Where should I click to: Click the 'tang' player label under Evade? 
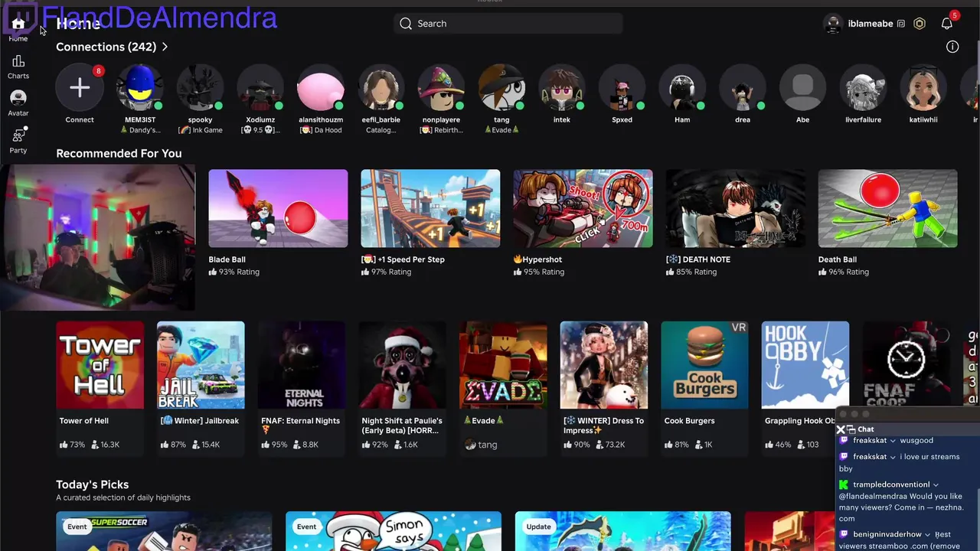(488, 445)
